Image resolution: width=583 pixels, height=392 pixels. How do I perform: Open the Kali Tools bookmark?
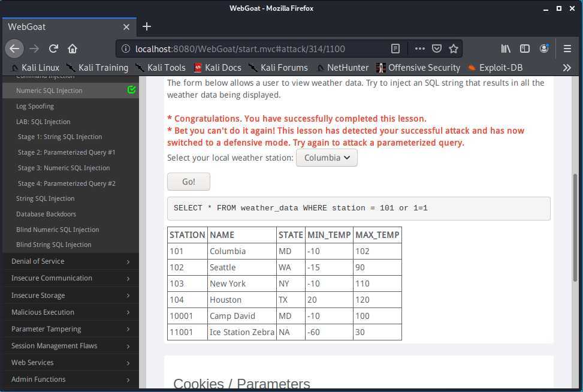[161, 68]
